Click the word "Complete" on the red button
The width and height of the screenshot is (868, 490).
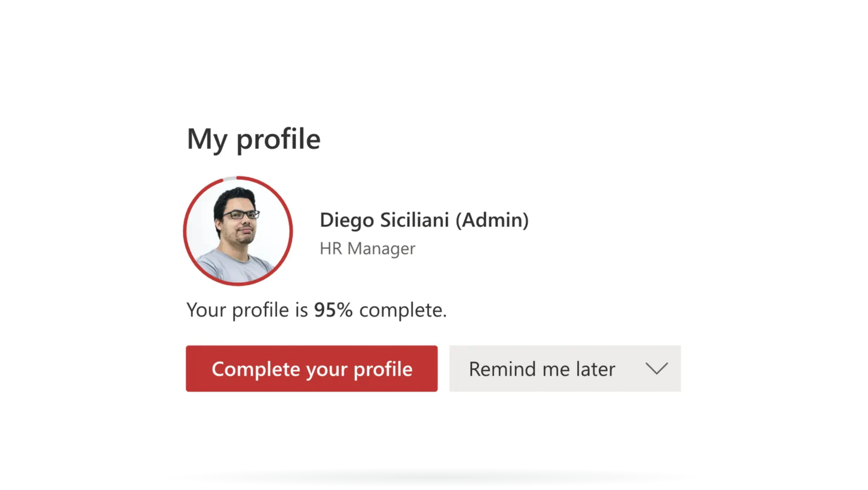(256, 369)
